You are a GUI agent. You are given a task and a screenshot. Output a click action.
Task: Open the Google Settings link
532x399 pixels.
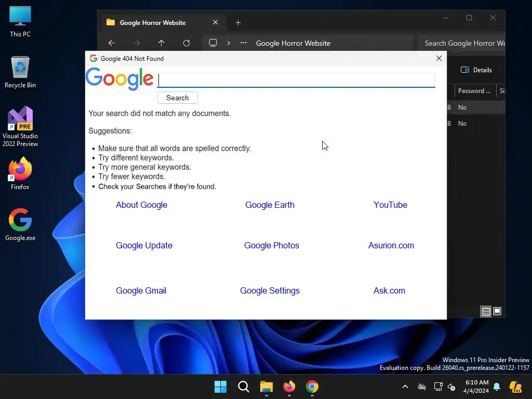(x=270, y=291)
